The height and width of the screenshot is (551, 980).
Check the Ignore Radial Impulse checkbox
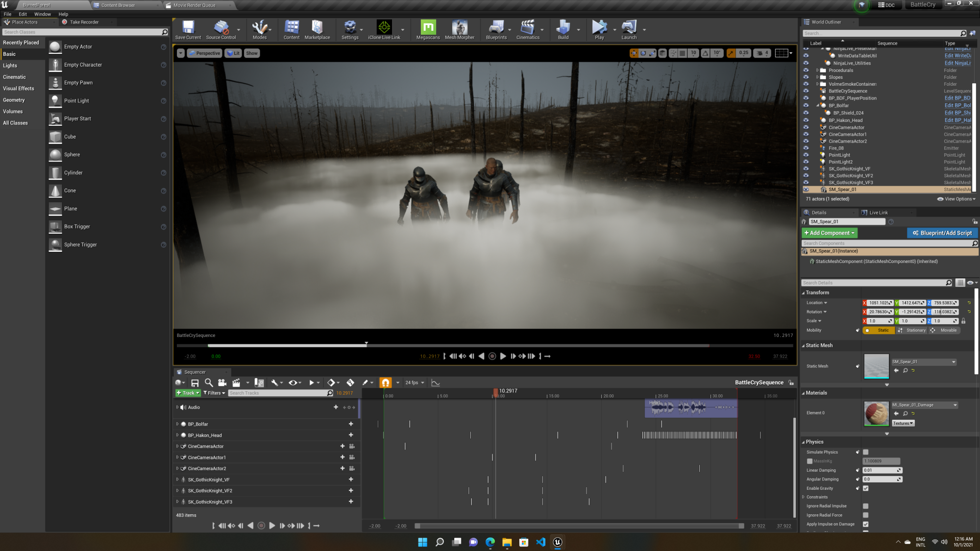coord(865,506)
